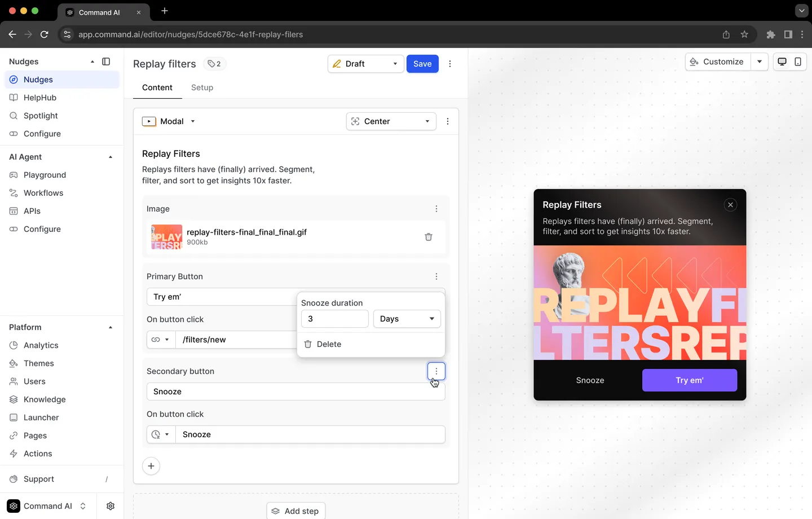Open Actions in Platform section
The image size is (812, 519).
(62, 454)
